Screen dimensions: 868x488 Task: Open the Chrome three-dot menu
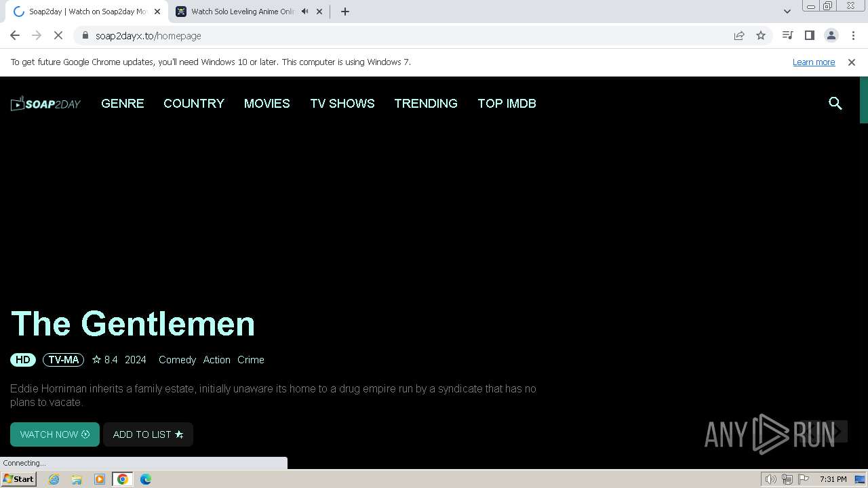point(853,35)
